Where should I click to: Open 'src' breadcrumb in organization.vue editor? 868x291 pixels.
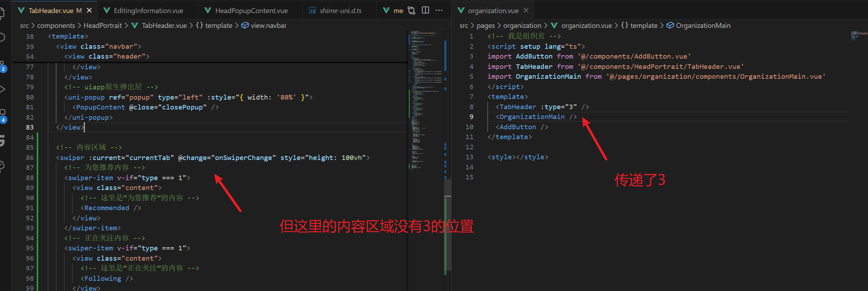[464, 25]
